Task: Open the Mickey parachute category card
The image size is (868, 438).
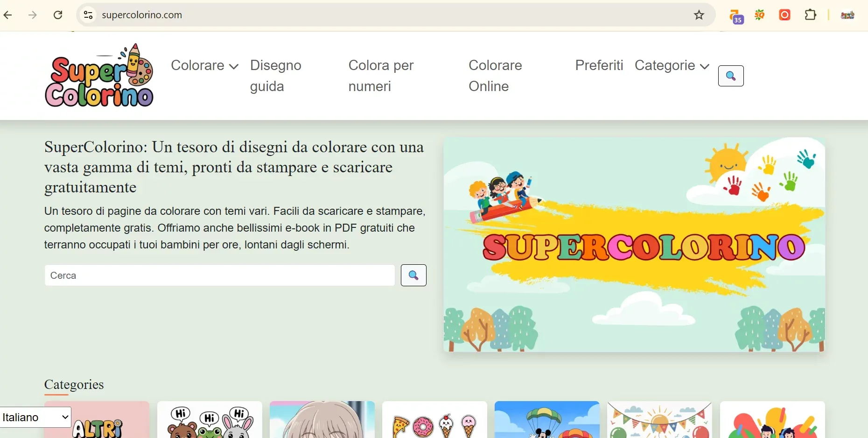Action: pos(547,419)
